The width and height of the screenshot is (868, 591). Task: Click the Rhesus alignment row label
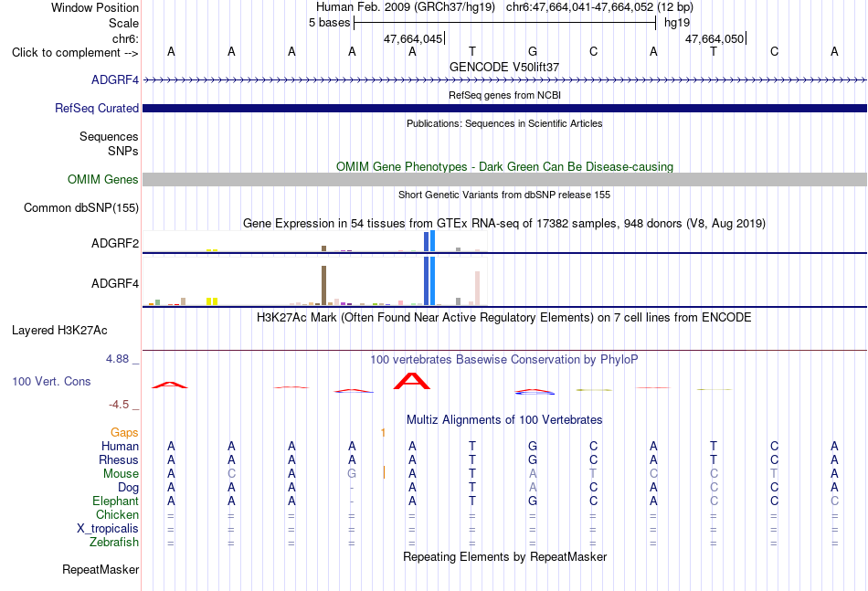click(x=119, y=460)
